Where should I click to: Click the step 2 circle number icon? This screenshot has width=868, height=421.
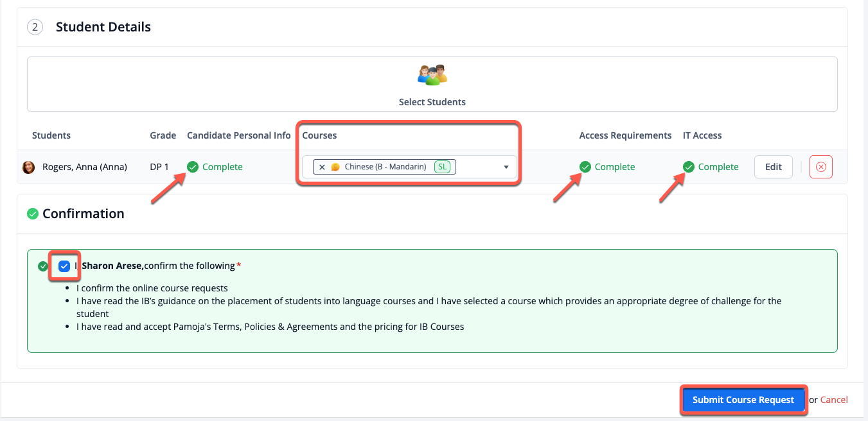(x=35, y=27)
